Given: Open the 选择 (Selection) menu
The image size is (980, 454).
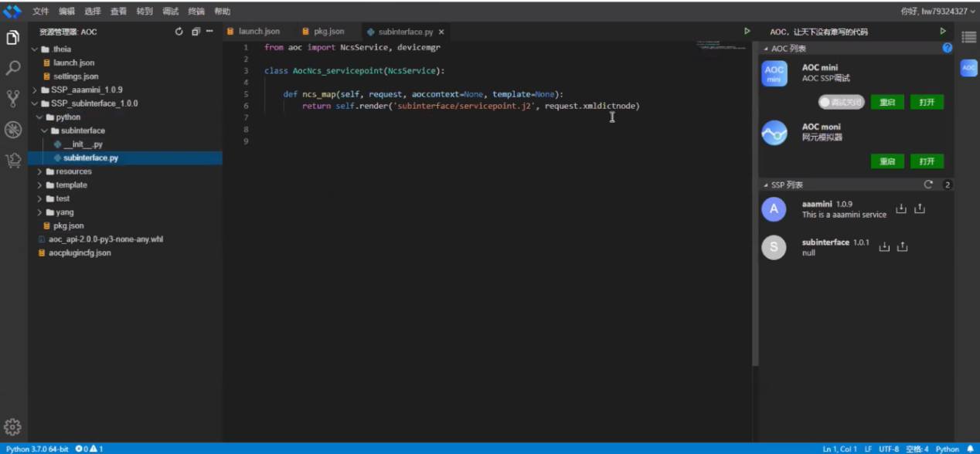Looking at the screenshot, I should 93,12.
